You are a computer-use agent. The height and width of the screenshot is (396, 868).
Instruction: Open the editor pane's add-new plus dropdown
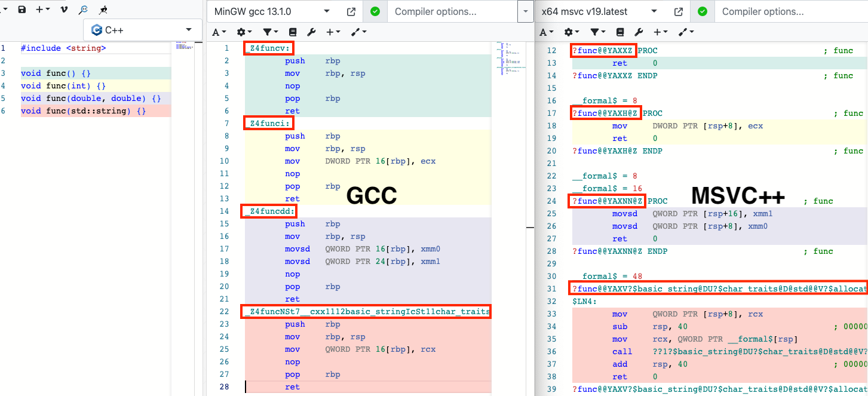43,10
